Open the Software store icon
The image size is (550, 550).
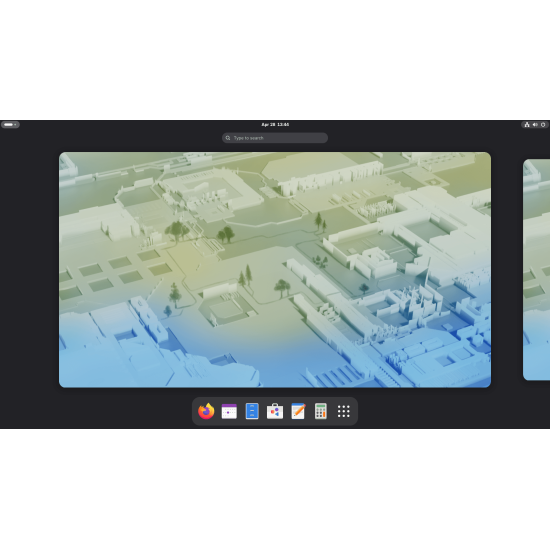(x=275, y=411)
